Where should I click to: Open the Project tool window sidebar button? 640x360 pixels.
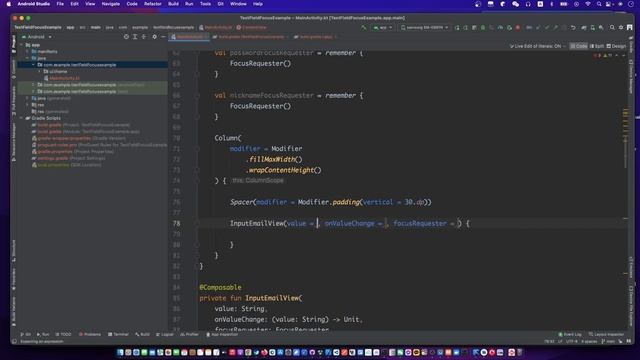click(x=14, y=44)
